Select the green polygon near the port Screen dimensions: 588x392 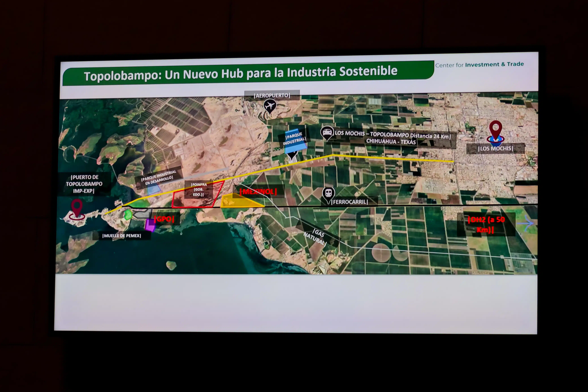(128, 215)
